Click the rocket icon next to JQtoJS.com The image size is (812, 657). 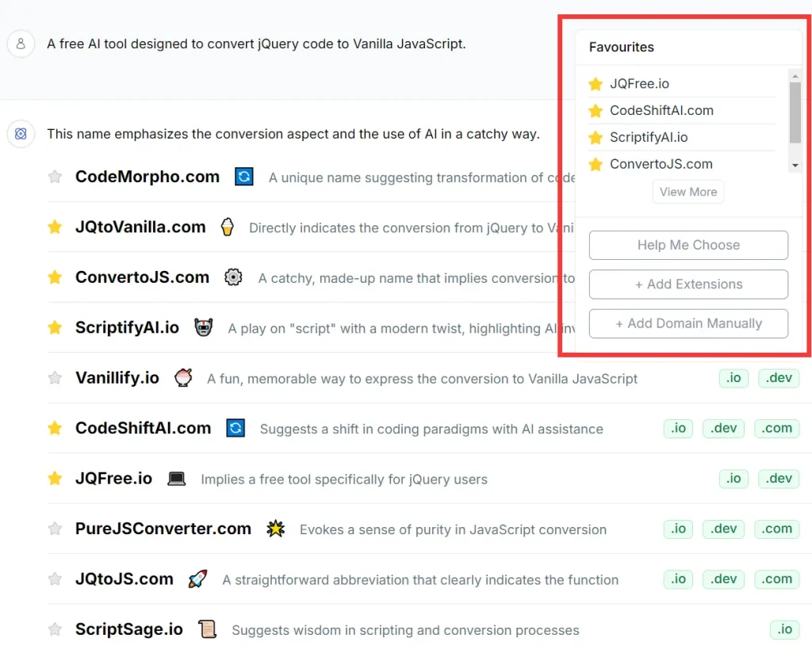197,579
